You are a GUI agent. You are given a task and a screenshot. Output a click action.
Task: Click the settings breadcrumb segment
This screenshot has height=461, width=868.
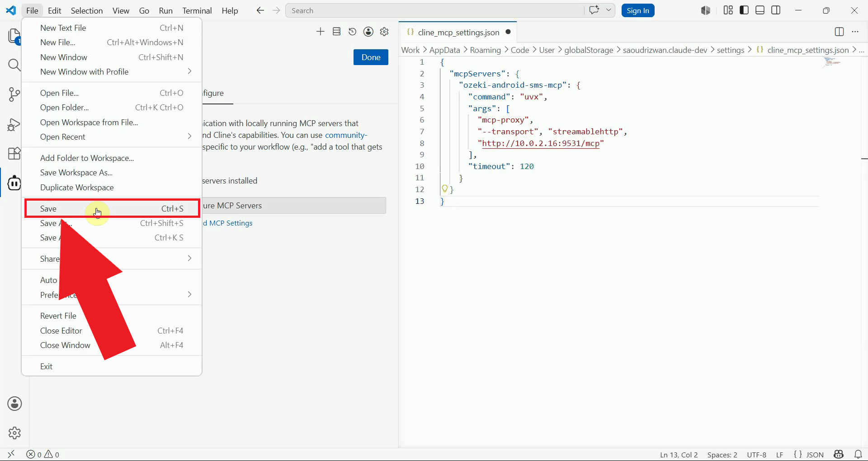[730, 50]
